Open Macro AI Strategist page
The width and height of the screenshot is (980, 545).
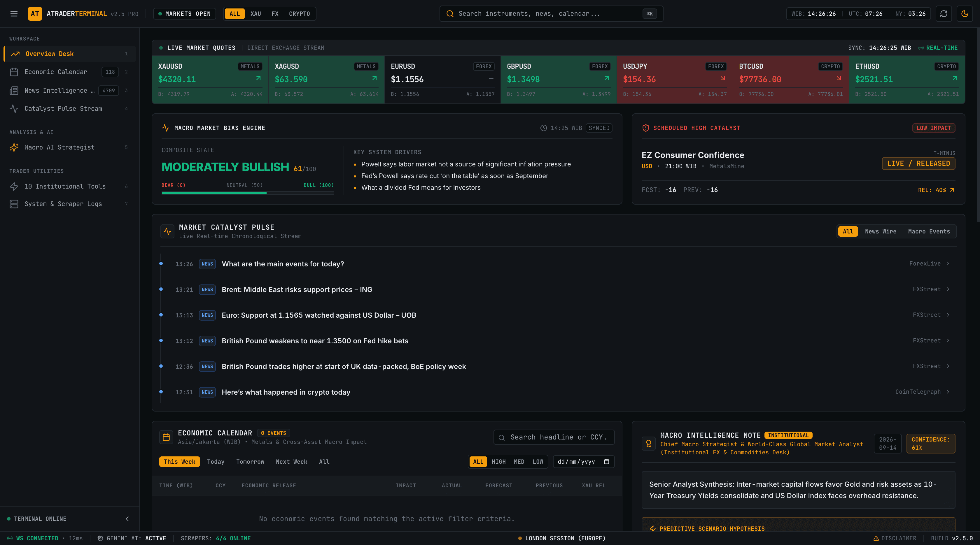70,147
